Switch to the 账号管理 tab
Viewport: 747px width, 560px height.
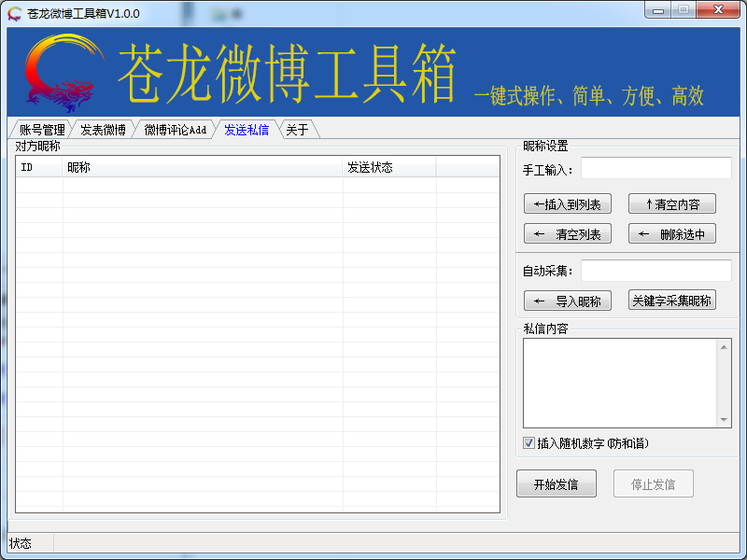(x=42, y=130)
